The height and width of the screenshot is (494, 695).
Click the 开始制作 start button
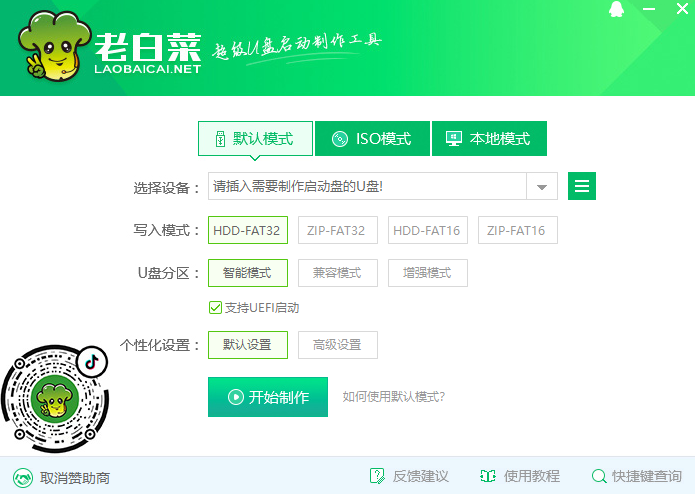click(x=268, y=397)
